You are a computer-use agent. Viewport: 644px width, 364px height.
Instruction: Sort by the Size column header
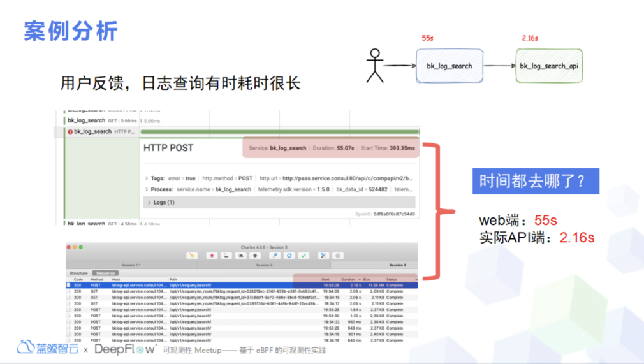(x=367, y=279)
